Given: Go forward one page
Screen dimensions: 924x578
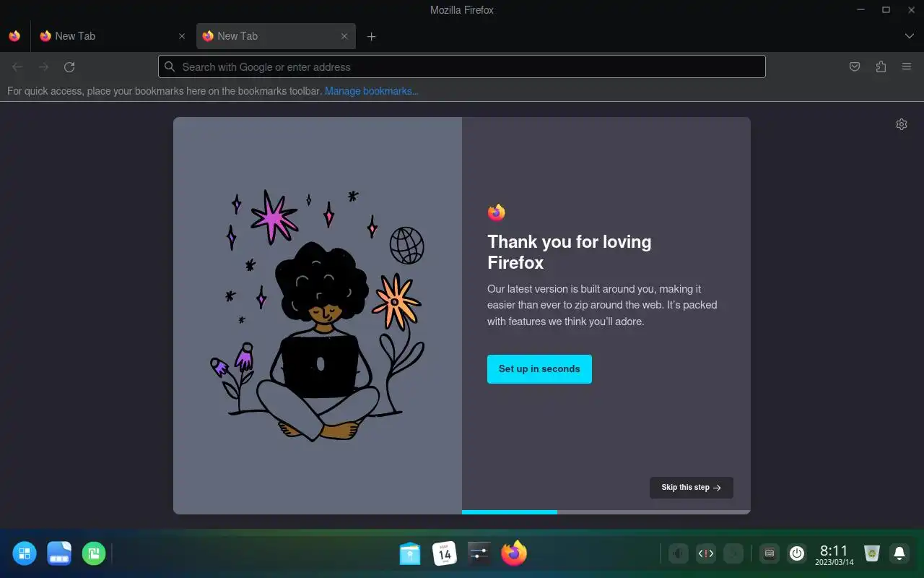Looking at the screenshot, I should 43,67.
